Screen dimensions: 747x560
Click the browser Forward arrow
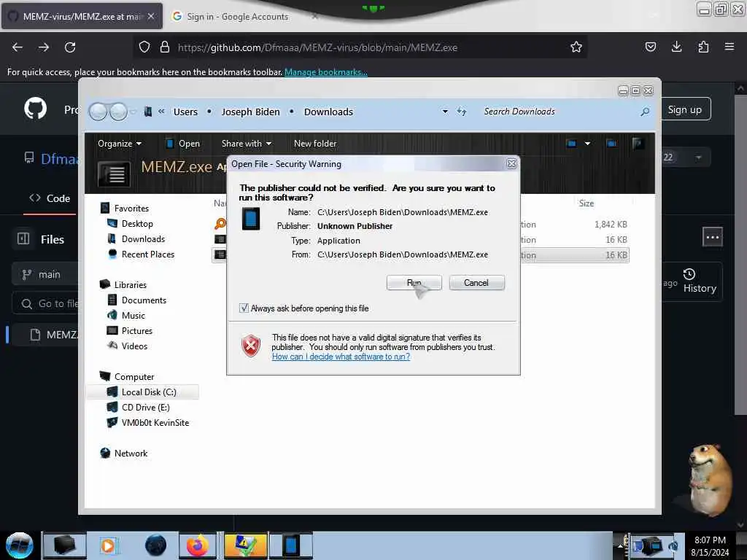tap(44, 47)
